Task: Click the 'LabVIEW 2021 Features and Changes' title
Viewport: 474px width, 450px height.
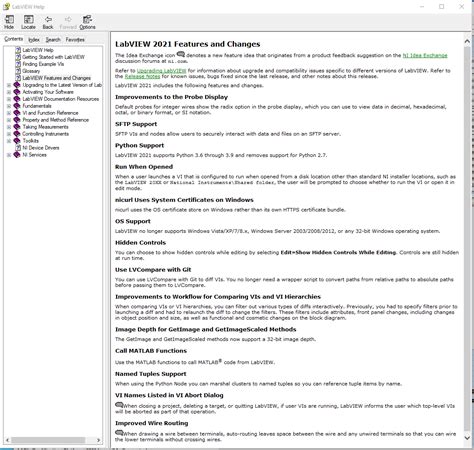Action: click(188, 44)
